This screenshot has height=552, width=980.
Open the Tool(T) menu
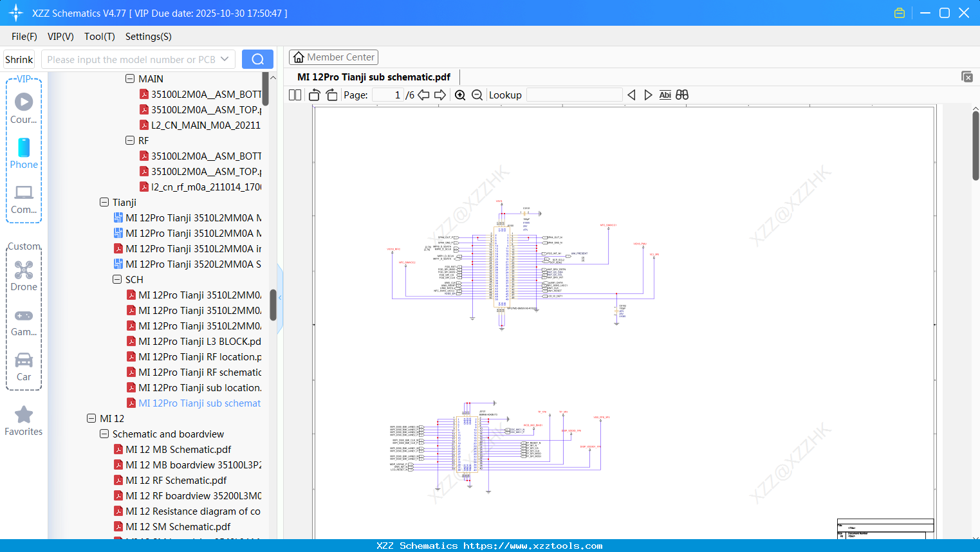99,37
